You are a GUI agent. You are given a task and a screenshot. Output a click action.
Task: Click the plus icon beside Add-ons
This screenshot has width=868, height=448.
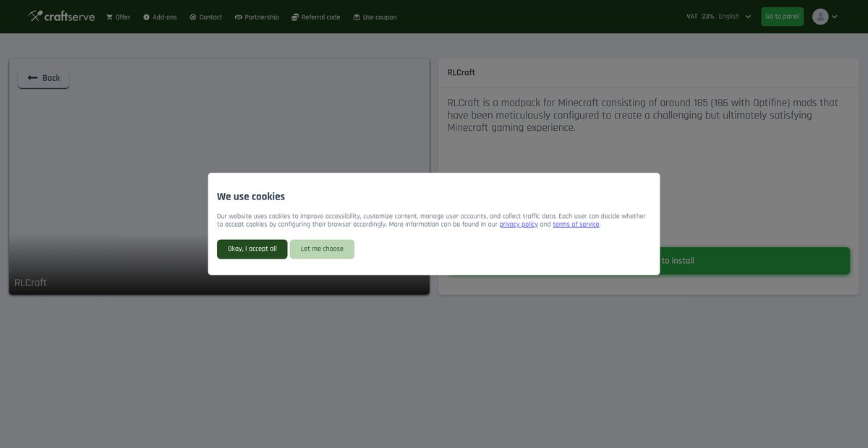146,17
